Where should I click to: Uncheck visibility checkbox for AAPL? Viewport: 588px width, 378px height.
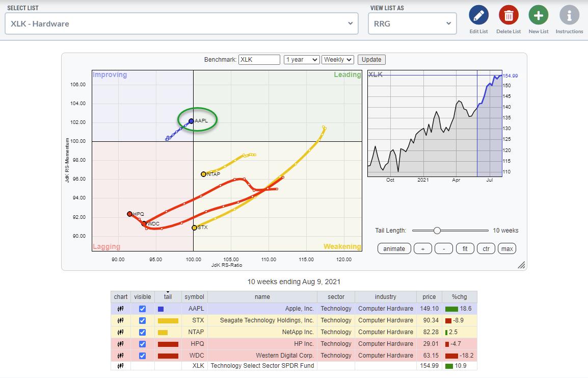click(142, 309)
